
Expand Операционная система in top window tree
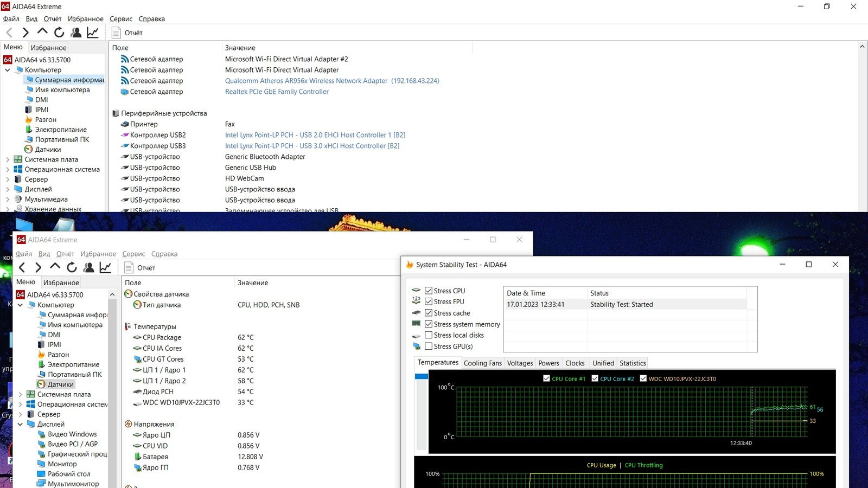8,169
